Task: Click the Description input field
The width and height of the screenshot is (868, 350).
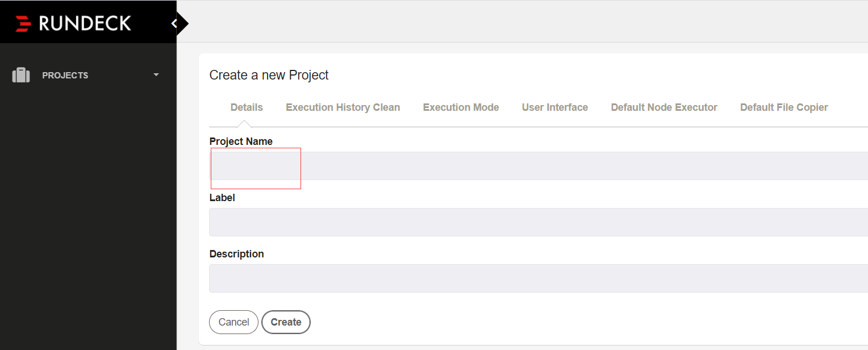Action: pos(539,278)
